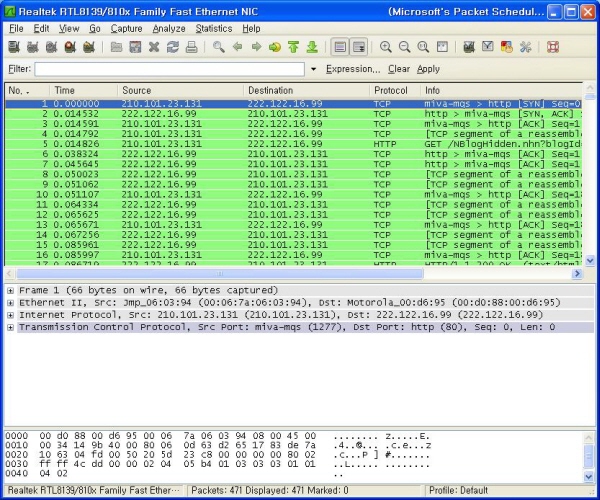The width and height of the screenshot is (600, 500).
Task: Open capture options toolbar icon
Action: pos(33,47)
